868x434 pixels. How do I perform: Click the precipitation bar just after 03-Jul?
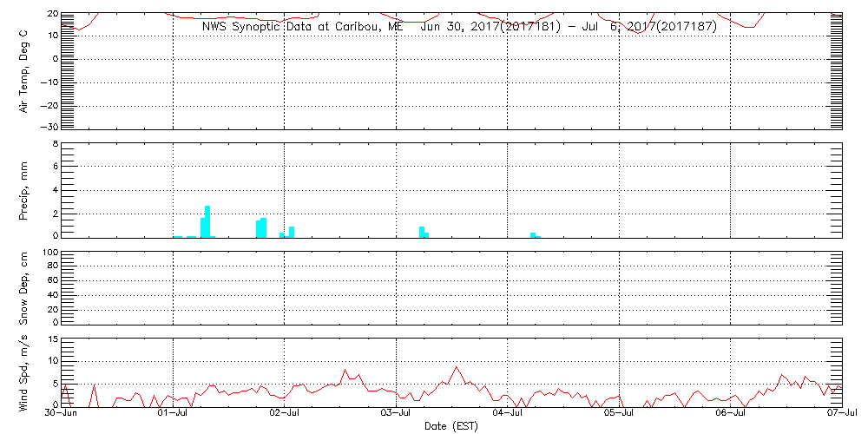click(x=422, y=232)
